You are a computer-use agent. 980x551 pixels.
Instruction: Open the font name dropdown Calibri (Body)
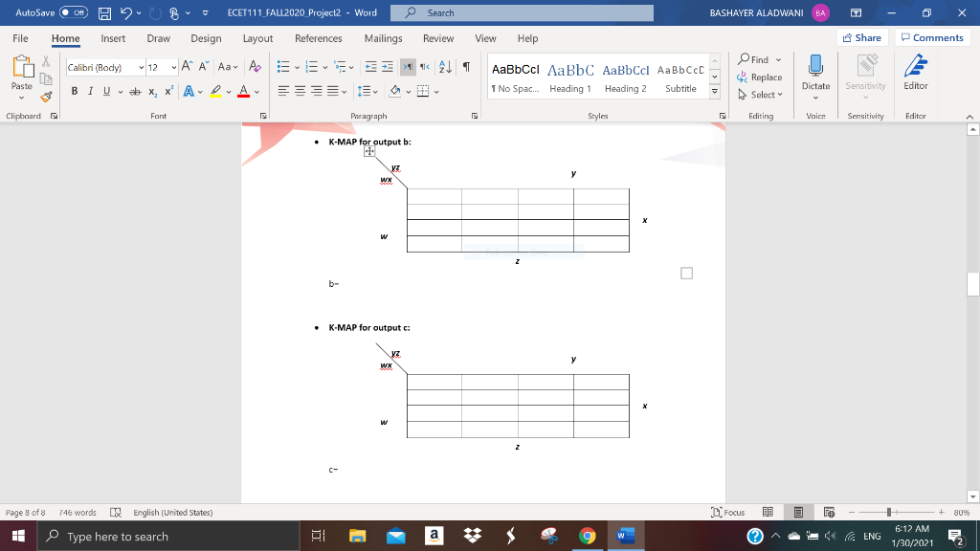(142, 68)
